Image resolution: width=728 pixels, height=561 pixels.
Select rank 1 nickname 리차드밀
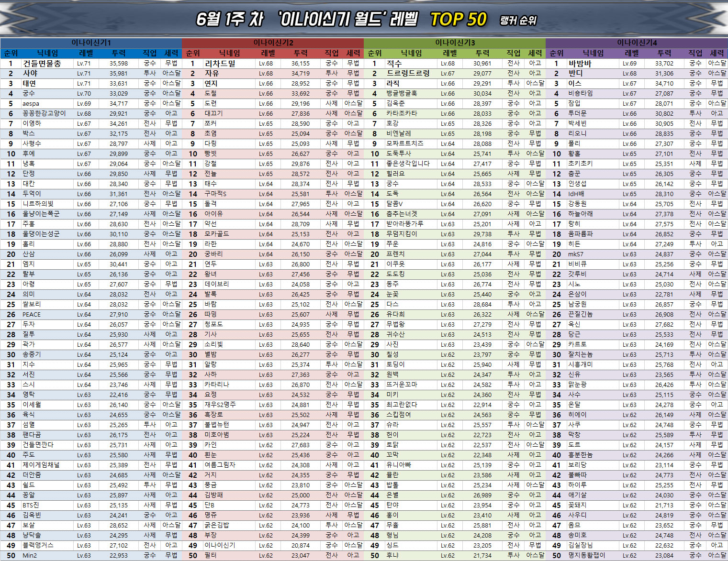(x=220, y=64)
